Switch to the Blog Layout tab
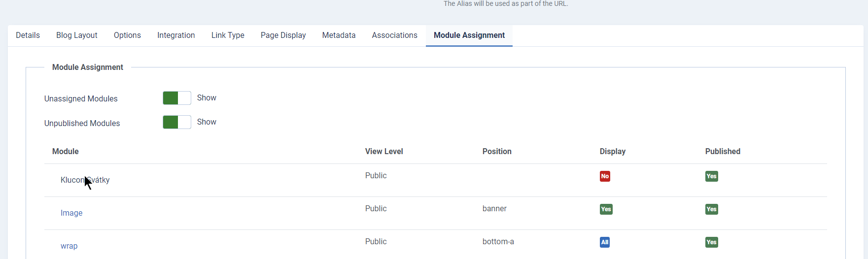868x259 pixels. (77, 35)
